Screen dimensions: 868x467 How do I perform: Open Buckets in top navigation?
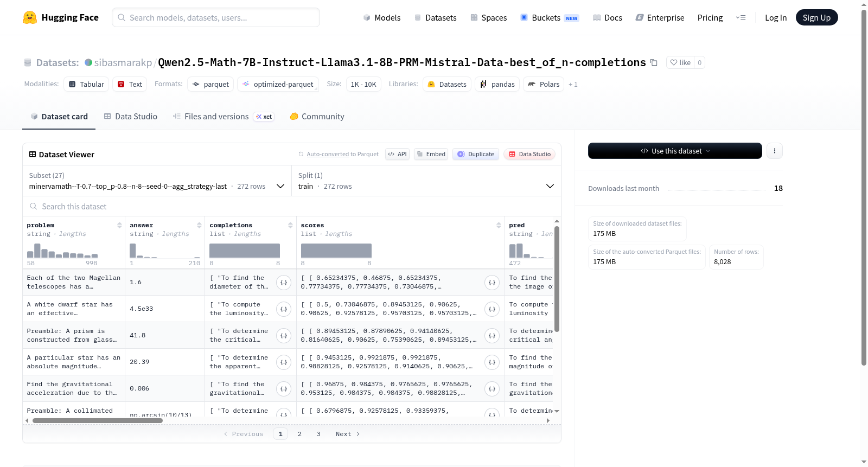(550, 18)
